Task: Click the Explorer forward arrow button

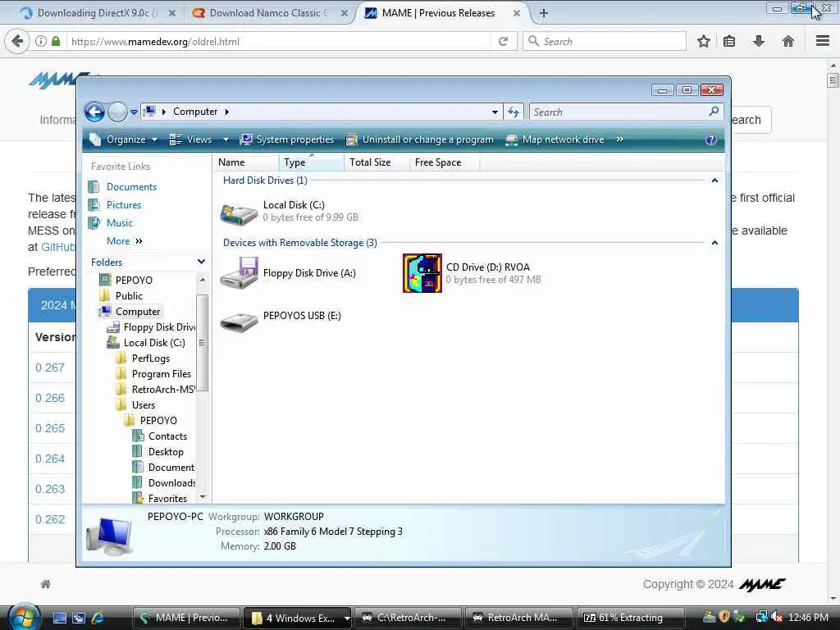Action: tap(117, 112)
